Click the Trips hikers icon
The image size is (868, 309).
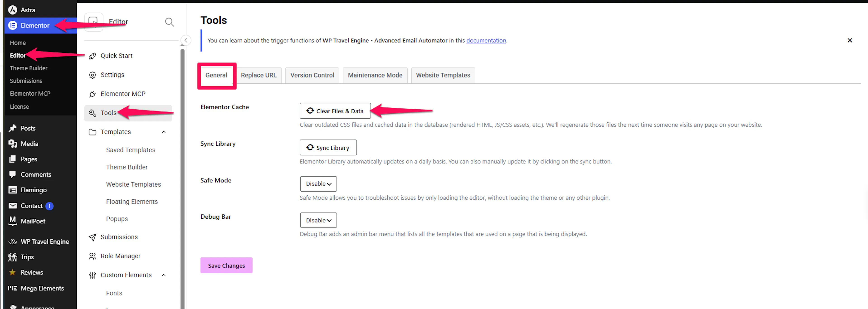[x=12, y=257]
